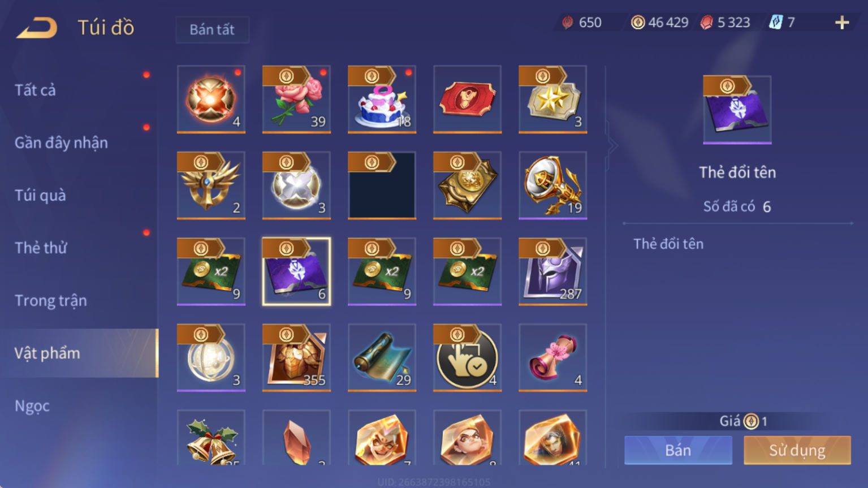Collapse the item detail panel arrow
The image size is (868, 488).
(x=612, y=146)
